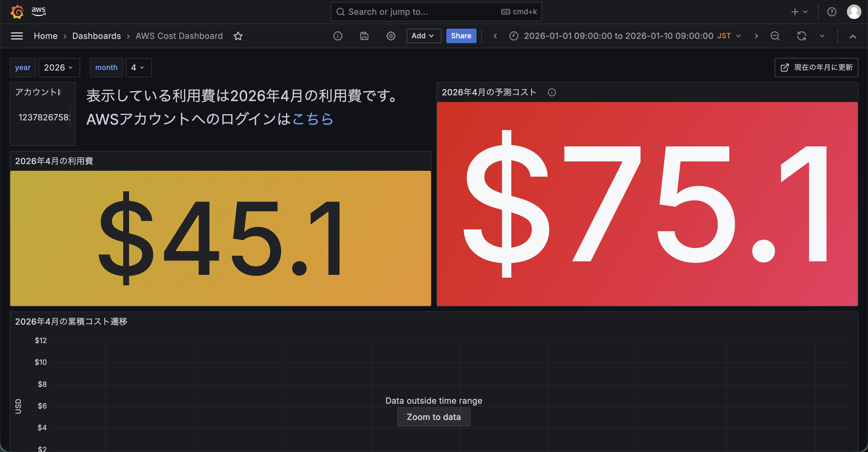Expand the Add panel dropdown
868x452 pixels.
click(423, 35)
